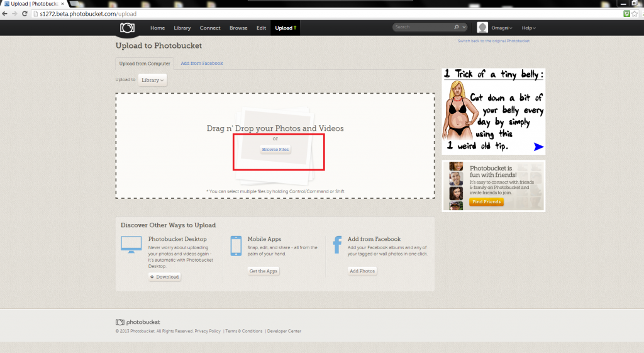Switch to Upload from Computer tab
This screenshot has width=644, height=353.
pos(145,64)
